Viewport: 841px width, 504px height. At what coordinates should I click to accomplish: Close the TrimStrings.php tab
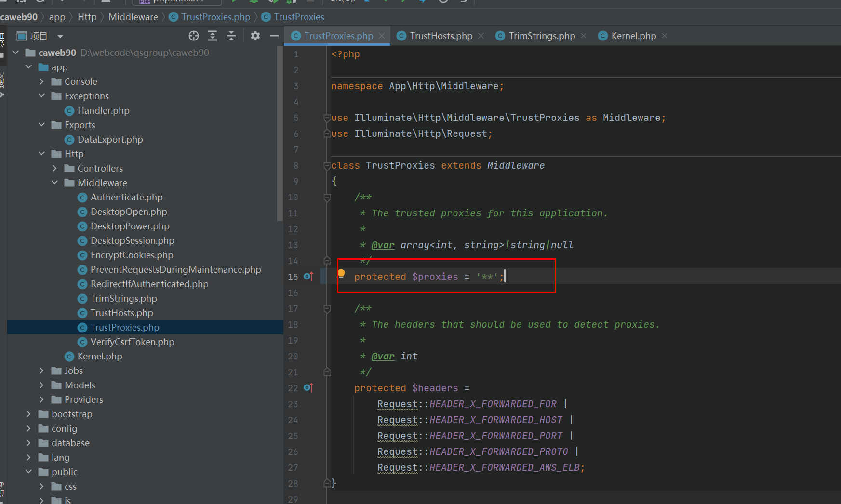tap(584, 36)
